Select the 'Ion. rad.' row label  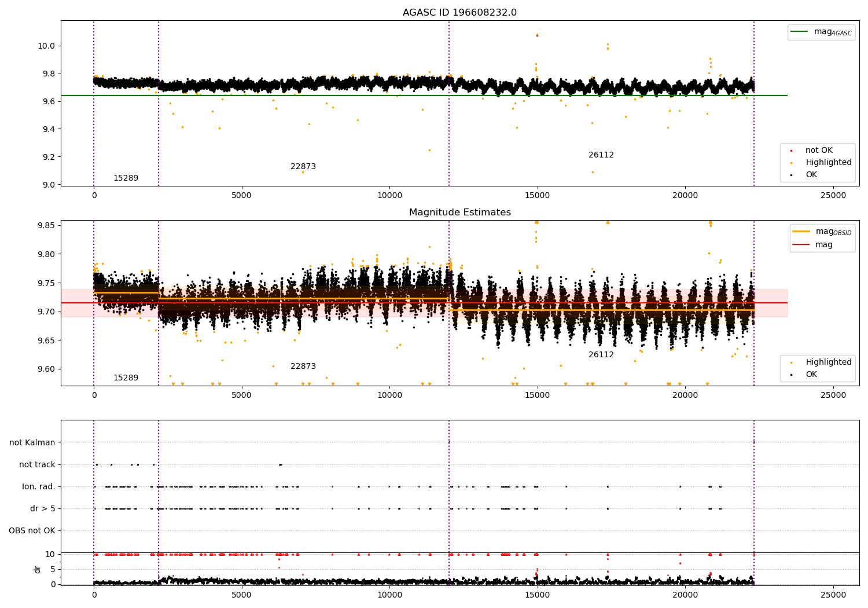point(39,486)
